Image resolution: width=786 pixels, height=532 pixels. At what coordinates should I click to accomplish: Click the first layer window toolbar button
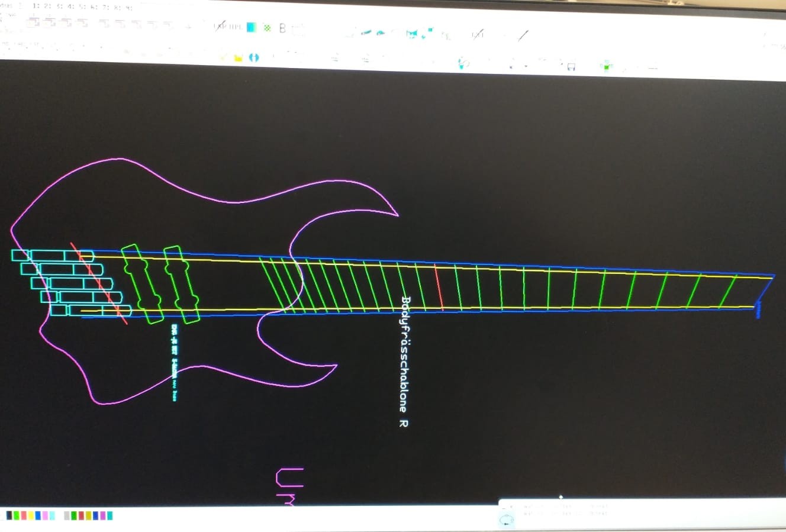tap(34, 22)
